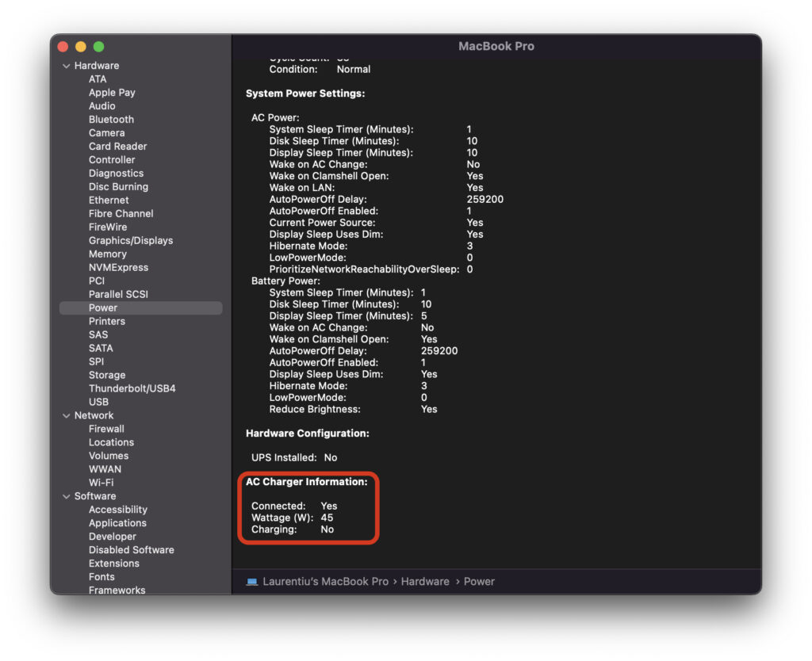Image resolution: width=812 pixels, height=661 pixels.
Task: Select the Memory item in the sidebar
Action: 107,254
